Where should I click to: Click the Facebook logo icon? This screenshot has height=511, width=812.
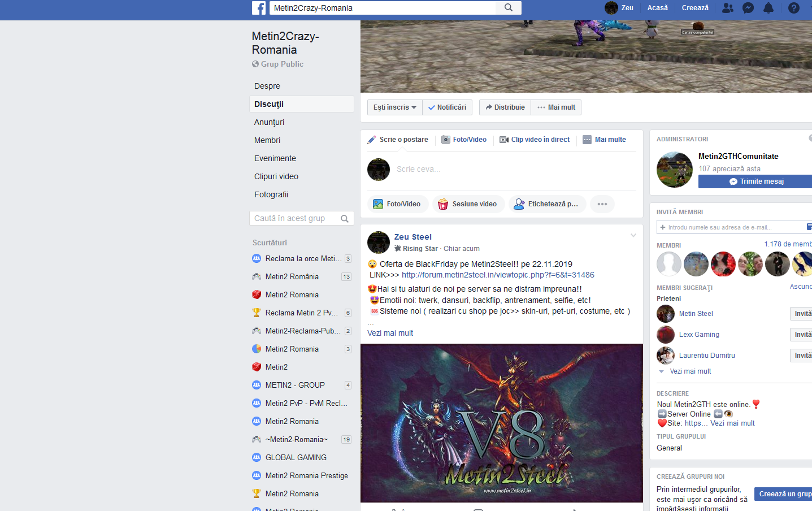(x=259, y=8)
